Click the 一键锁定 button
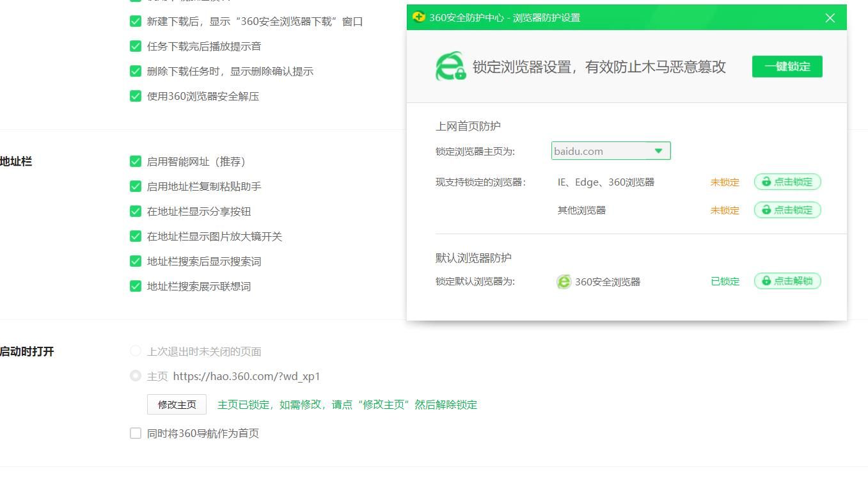This screenshot has width=868, height=485. (787, 67)
